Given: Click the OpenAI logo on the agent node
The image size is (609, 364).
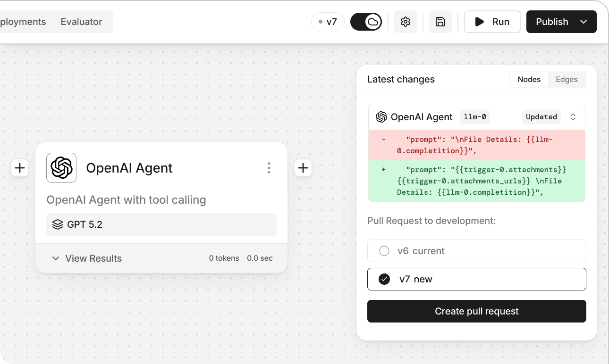Looking at the screenshot, I should (x=61, y=168).
